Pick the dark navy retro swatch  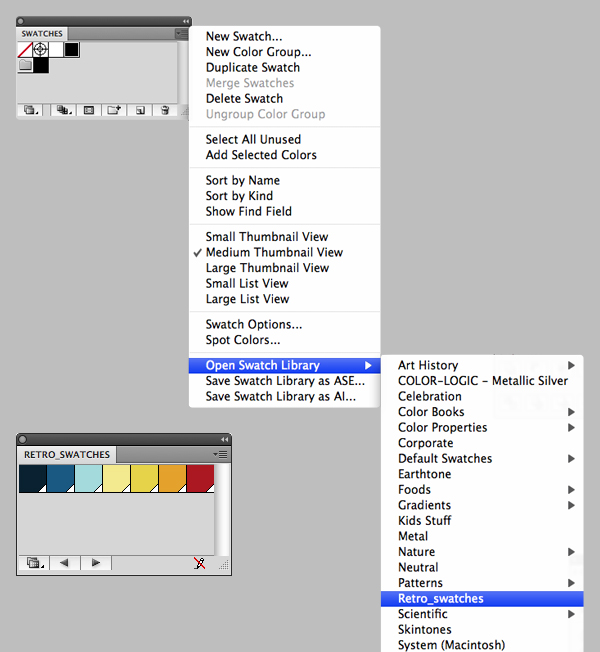pyautogui.click(x=33, y=479)
